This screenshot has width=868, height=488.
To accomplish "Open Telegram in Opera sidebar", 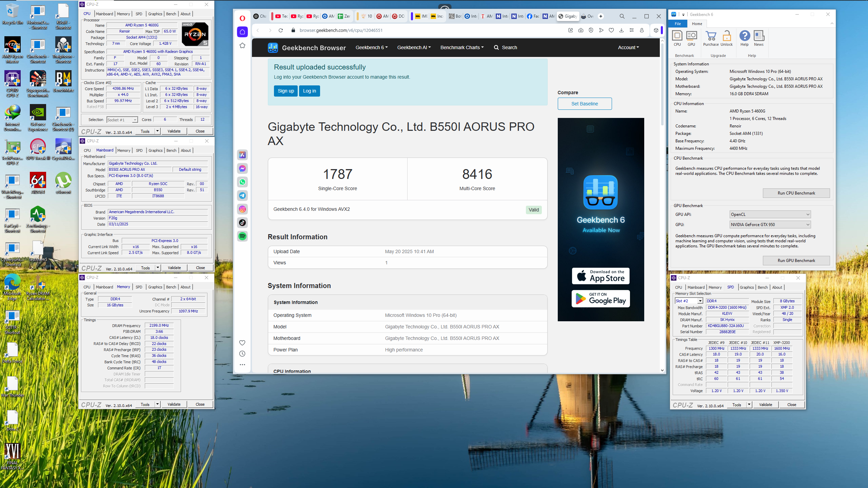I will pos(242,196).
